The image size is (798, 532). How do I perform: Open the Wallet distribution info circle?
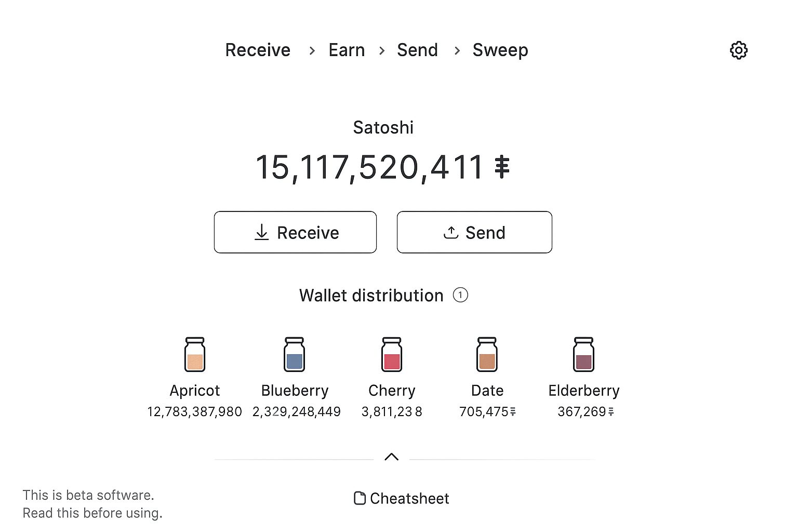[460, 295]
